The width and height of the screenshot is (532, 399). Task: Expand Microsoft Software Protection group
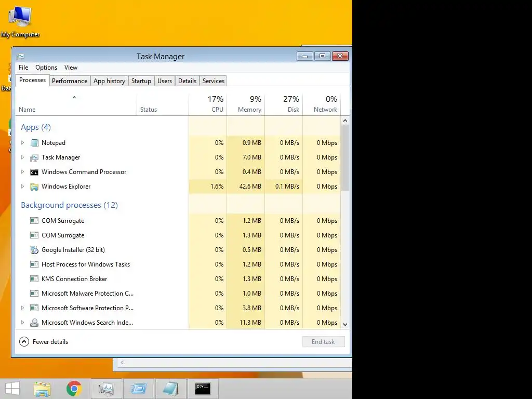(22, 308)
